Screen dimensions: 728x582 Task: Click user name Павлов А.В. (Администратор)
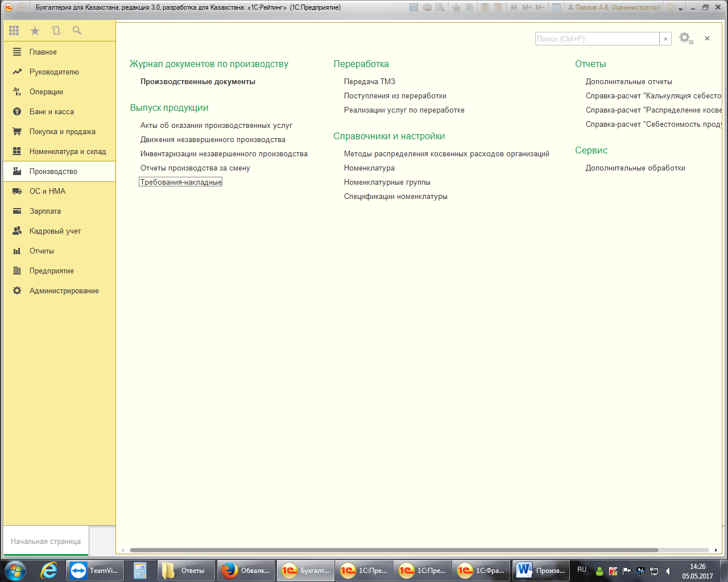614,7
